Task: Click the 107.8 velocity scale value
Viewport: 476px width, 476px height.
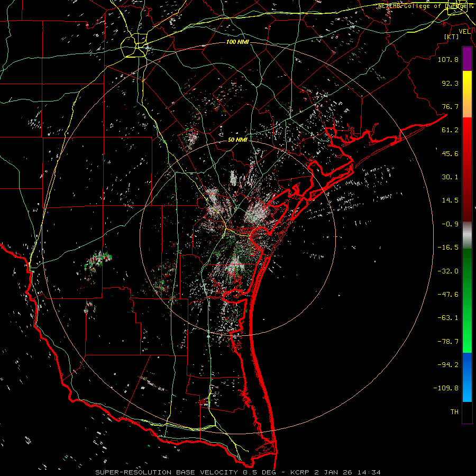Action: coord(448,59)
